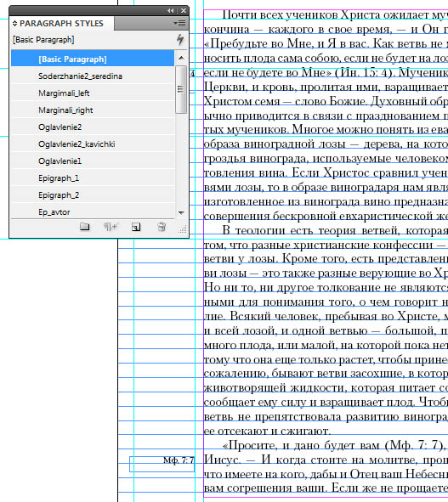Select the Oglavlenie2_kavichki style

point(93,144)
